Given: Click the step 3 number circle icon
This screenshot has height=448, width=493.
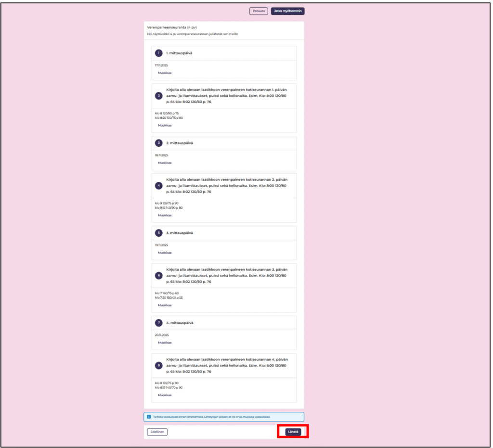Looking at the screenshot, I should coord(159,143).
